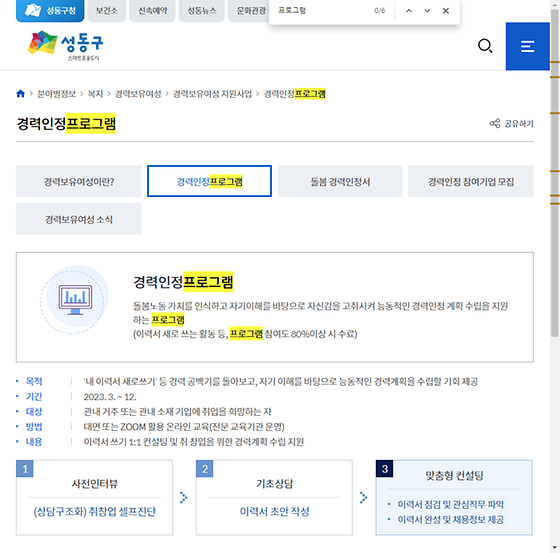560x553 pixels.
Task: Click the date text 2023. 3. ~ 12.
Action: coord(110,397)
